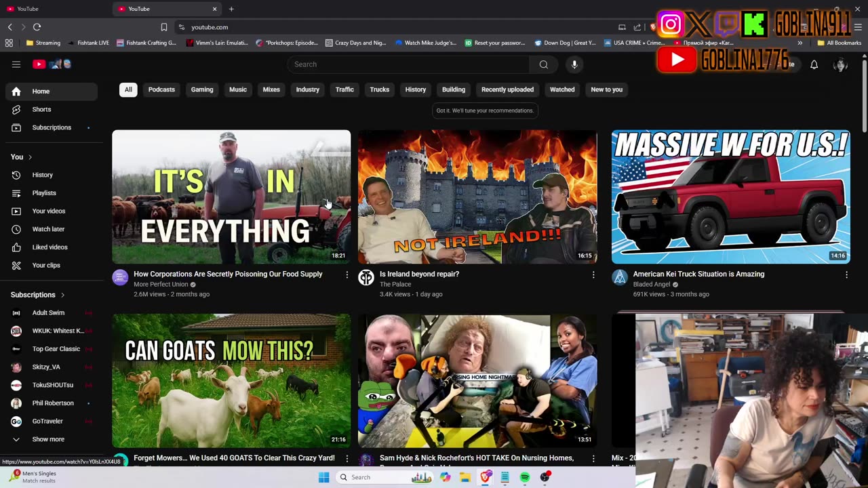Open Windows Start menu
This screenshot has width=868, height=488.
(x=324, y=477)
